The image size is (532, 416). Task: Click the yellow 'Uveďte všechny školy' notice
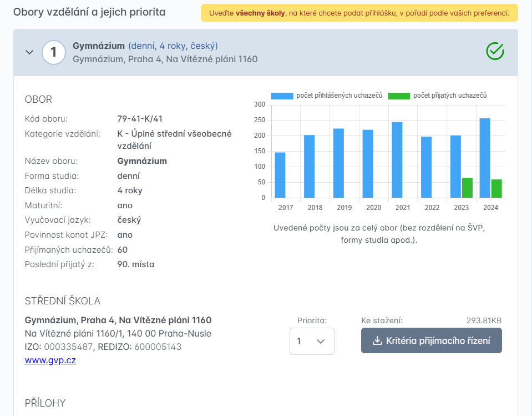click(359, 13)
